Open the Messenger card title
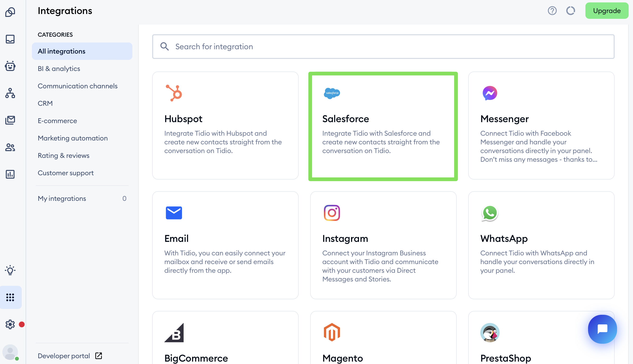Viewport: 633px width, 364px height. click(x=504, y=119)
